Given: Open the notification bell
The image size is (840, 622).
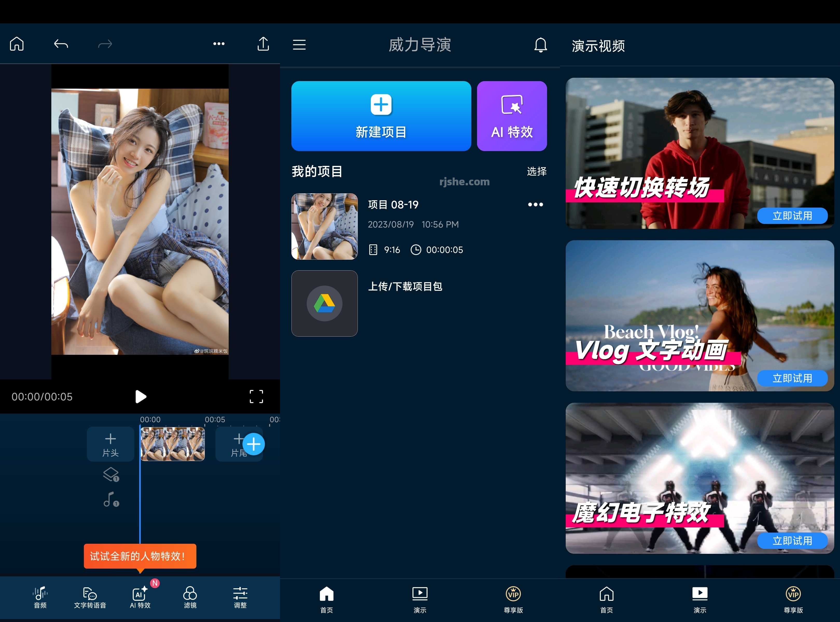Looking at the screenshot, I should coord(541,45).
